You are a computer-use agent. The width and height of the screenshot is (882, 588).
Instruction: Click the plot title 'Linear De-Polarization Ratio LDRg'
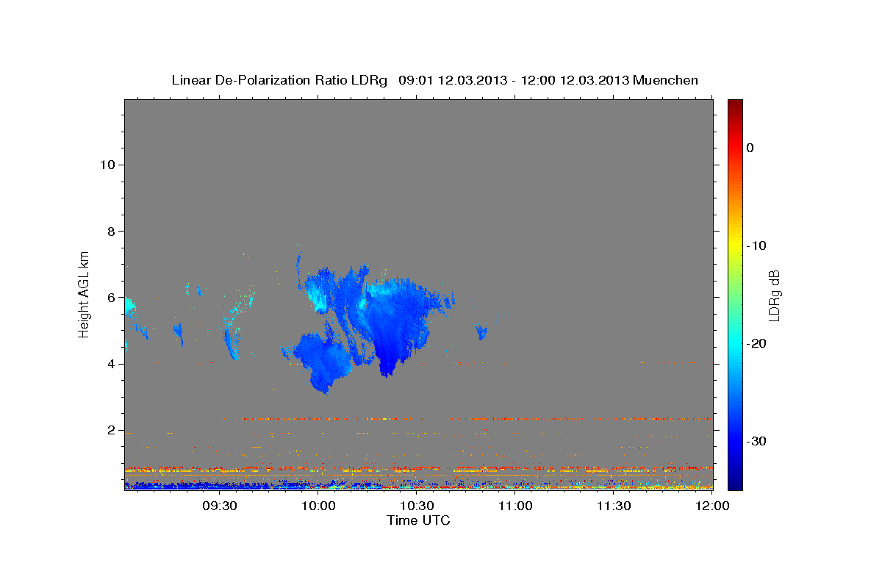[x=279, y=80]
